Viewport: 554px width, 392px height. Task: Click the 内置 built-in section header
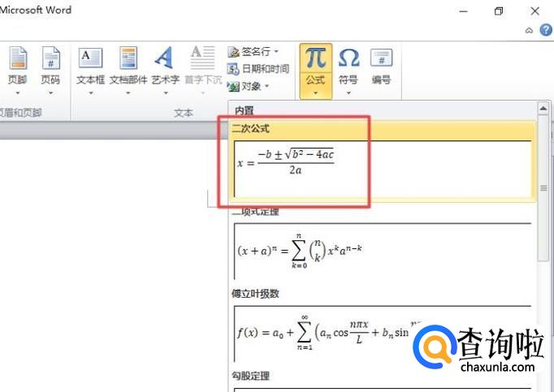(245, 110)
